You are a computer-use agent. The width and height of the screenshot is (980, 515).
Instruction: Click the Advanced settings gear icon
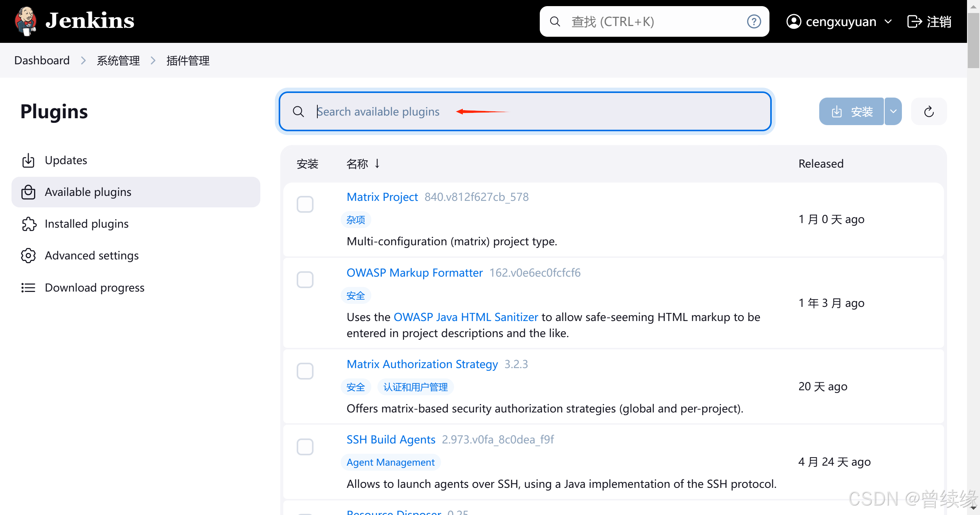tap(28, 256)
